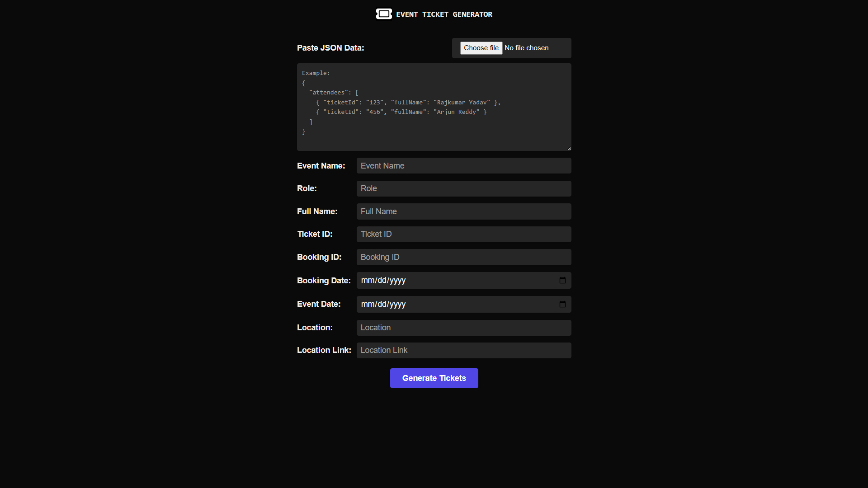Click the Generate Tickets button
The height and width of the screenshot is (488, 868).
434,378
